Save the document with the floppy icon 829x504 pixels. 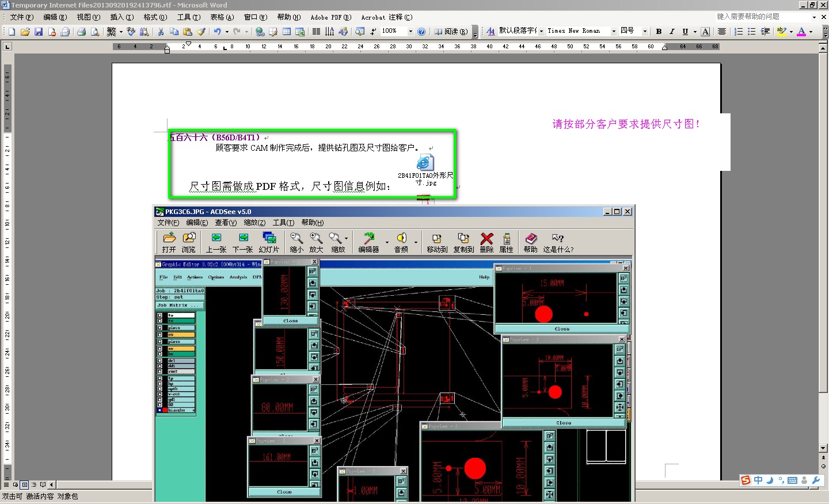tap(39, 32)
